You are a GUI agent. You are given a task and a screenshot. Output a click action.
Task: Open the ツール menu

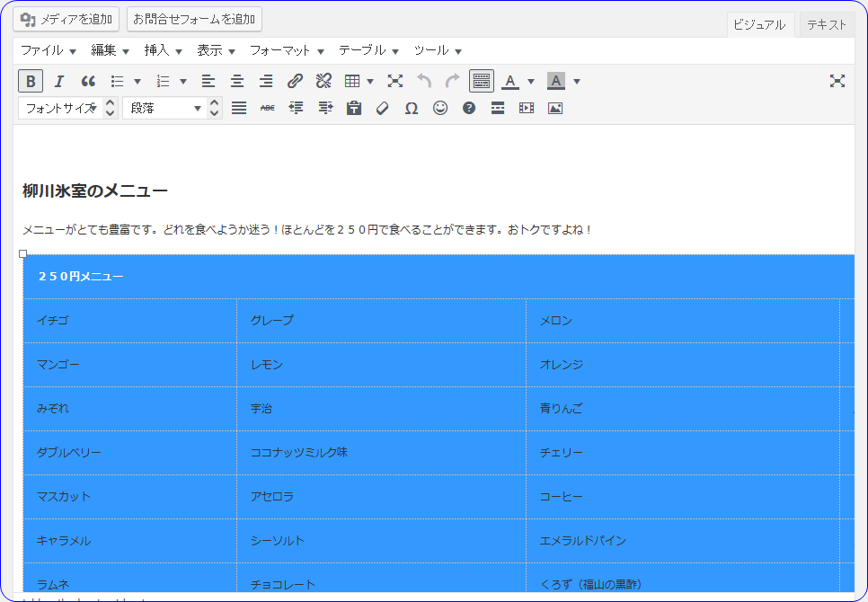coord(438,50)
